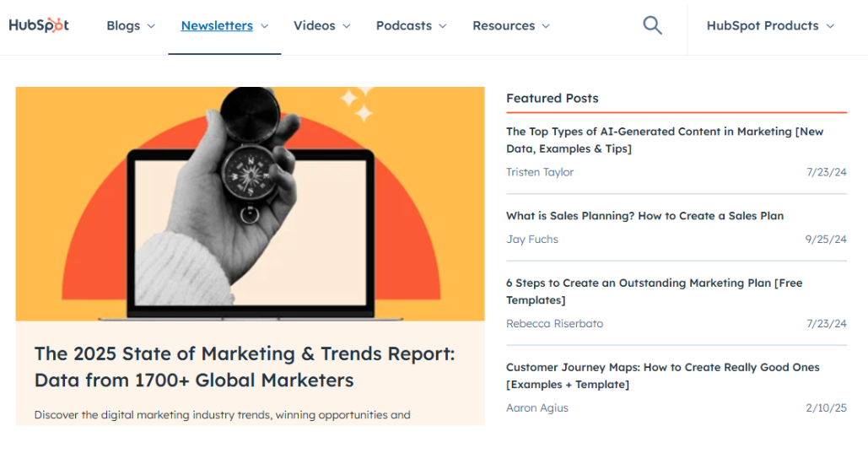
Task: Expand the chevron next to Blogs
Action: point(151,26)
